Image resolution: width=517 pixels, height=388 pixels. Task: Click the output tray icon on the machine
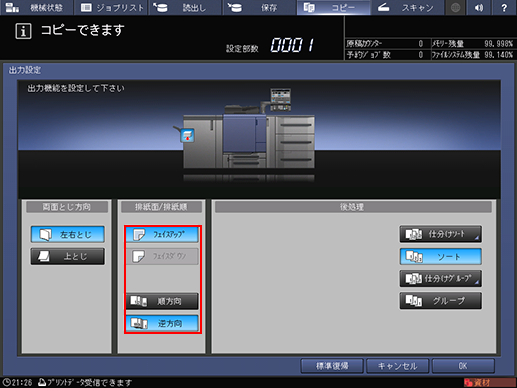click(x=188, y=135)
